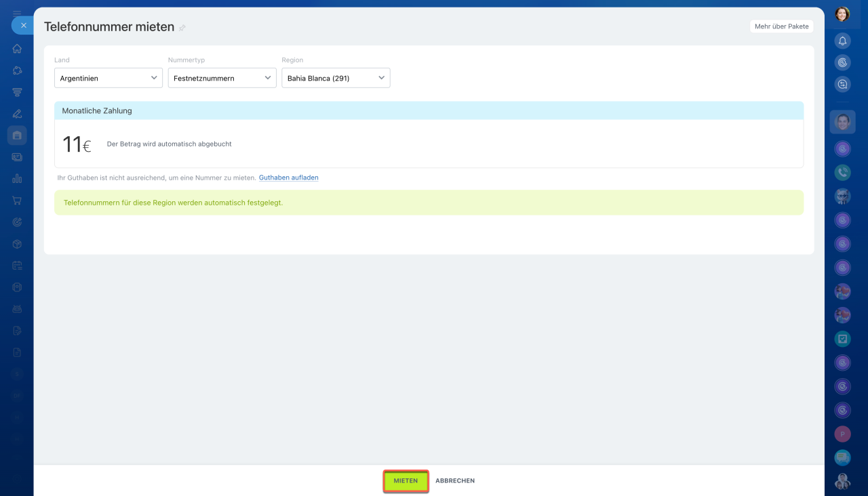The width and height of the screenshot is (868, 496).
Task: Click the funnel icon in left sidebar
Action: point(17,92)
